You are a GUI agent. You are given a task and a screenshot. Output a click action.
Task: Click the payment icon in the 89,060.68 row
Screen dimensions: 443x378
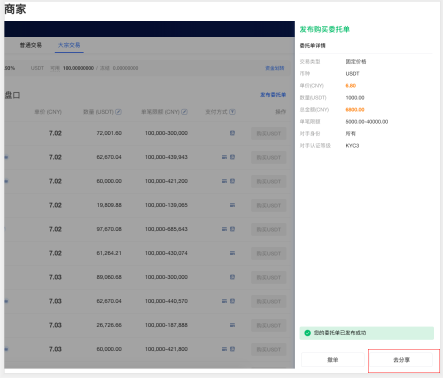232,277
